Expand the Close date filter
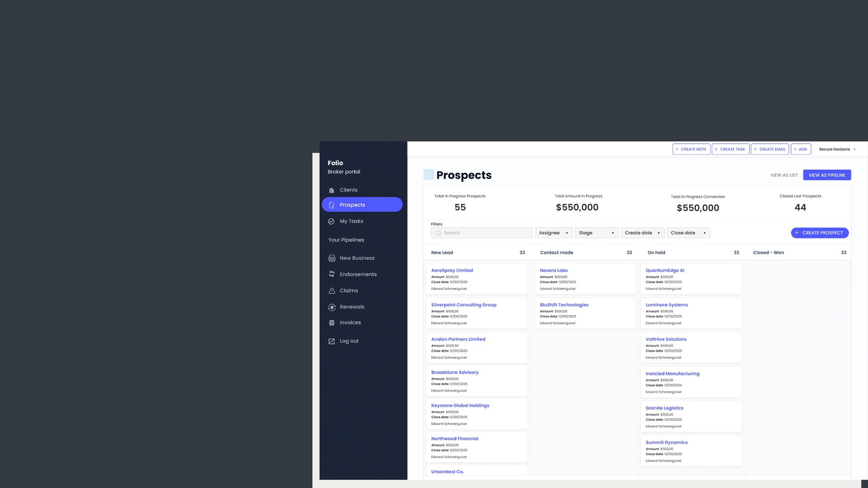Screen dimensions: 868x488 click(x=688, y=233)
